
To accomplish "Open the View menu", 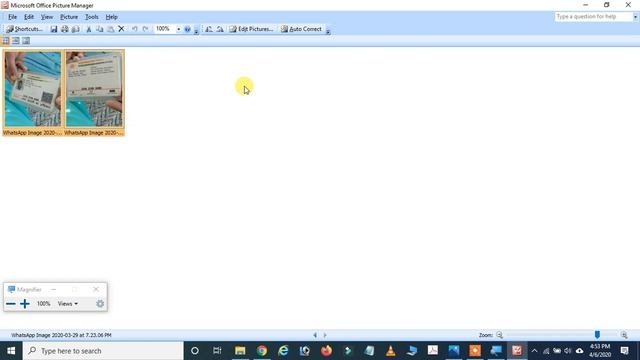I will 47,17.
